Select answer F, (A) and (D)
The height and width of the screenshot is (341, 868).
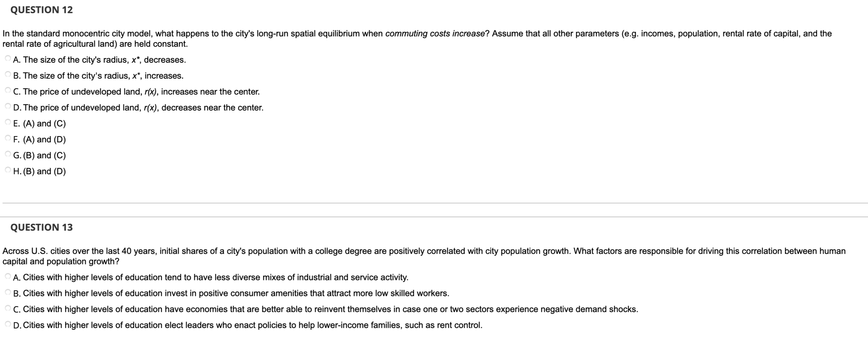coord(8,137)
